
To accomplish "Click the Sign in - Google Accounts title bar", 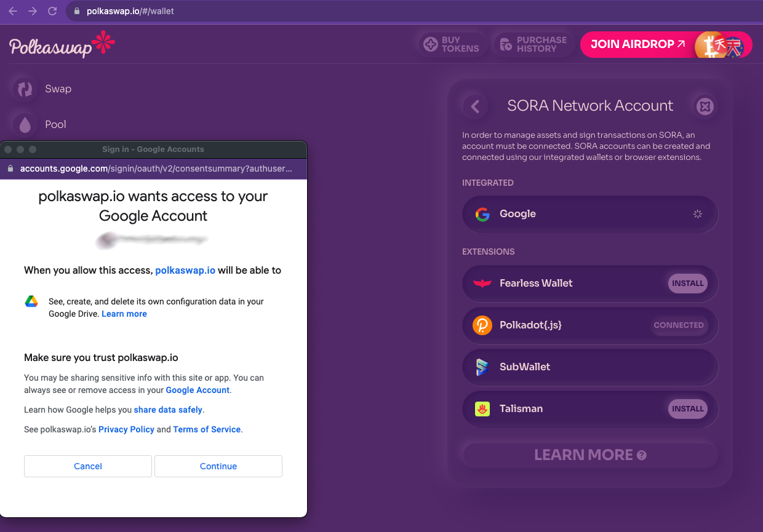I will coord(153,149).
